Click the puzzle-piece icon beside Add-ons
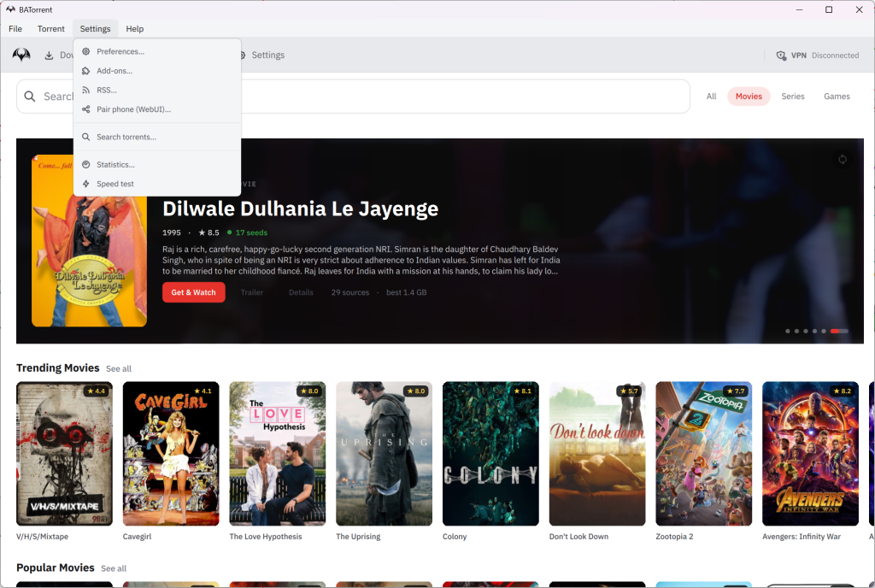Image resolution: width=875 pixels, height=588 pixels. [86, 71]
